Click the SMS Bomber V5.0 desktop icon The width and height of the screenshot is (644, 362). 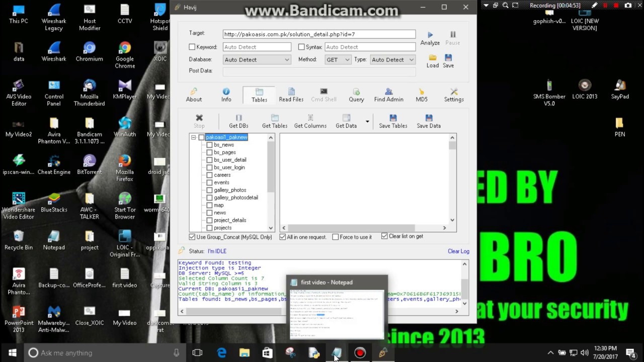pos(549,93)
